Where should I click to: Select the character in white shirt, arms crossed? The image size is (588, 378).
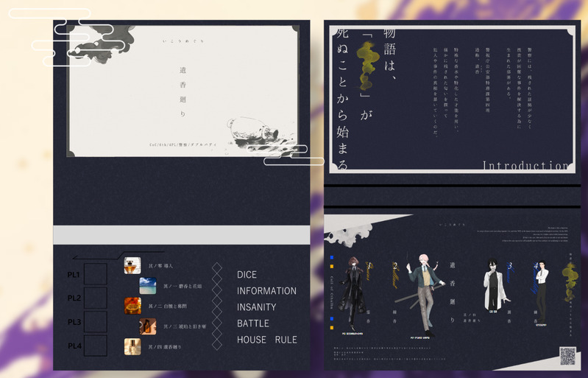coord(541,290)
